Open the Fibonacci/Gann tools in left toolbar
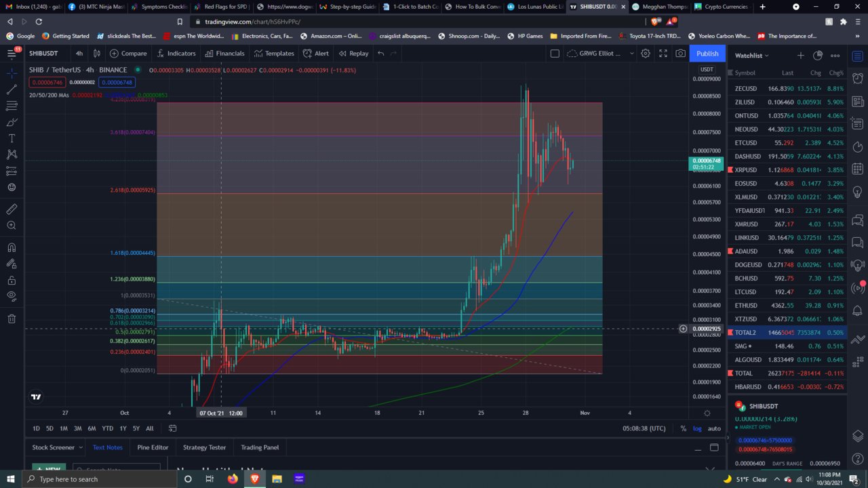868x488 pixels. 12,105
